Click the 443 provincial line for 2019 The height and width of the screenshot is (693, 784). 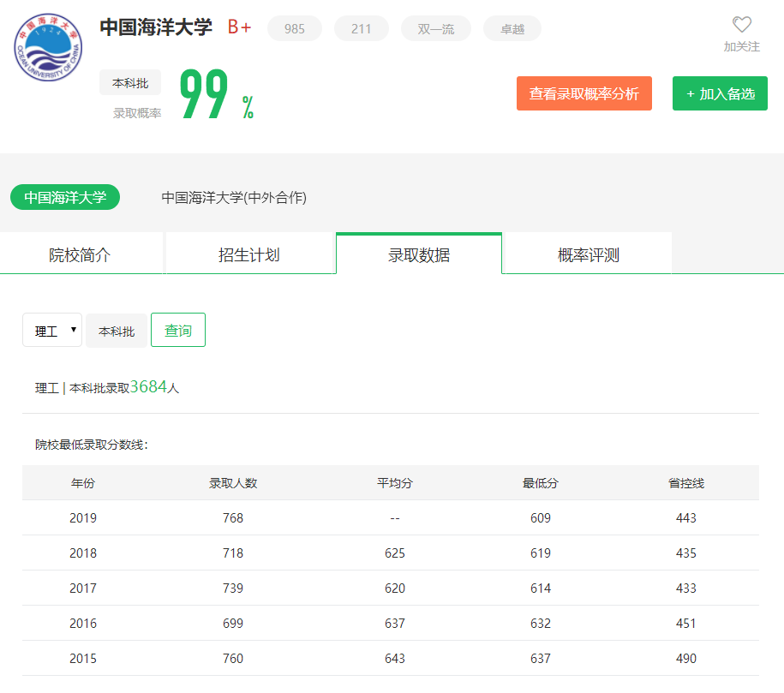pyautogui.click(x=686, y=518)
